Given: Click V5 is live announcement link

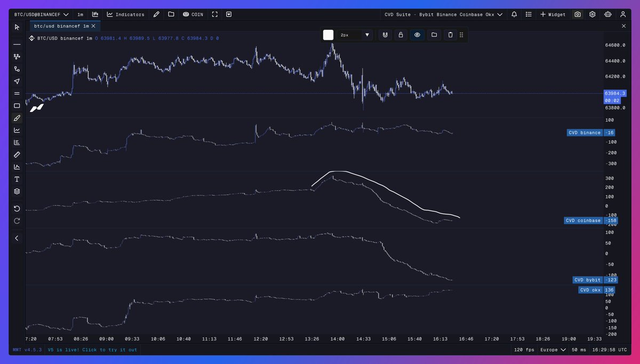Looking at the screenshot, I should 92,350.
